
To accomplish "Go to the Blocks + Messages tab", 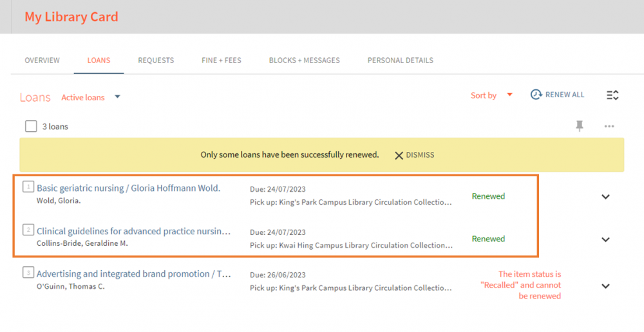I will [x=305, y=60].
